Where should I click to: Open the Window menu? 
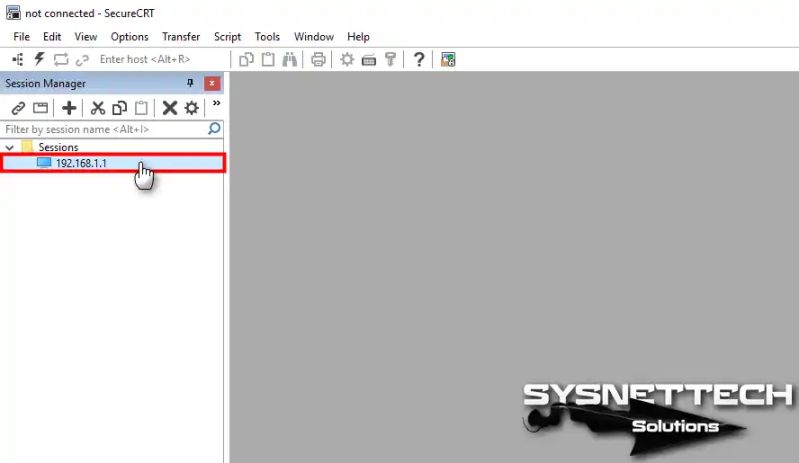tap(313, 37)
